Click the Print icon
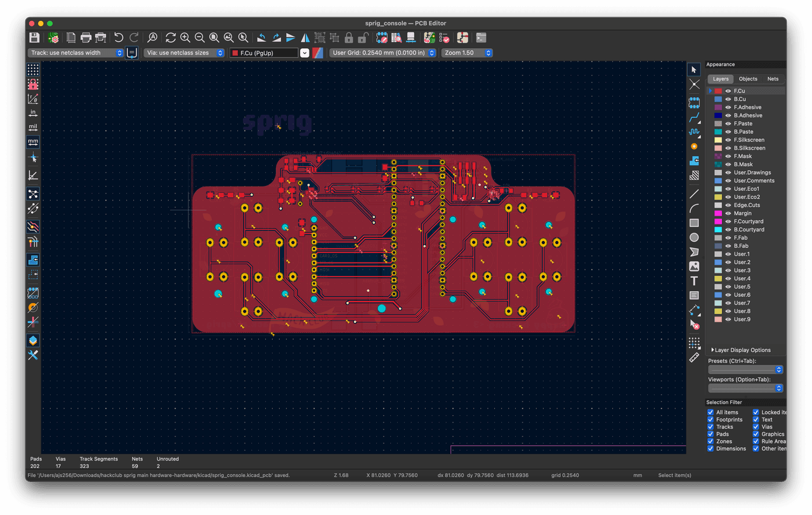Viewport: 812px width, 515px height. click(x=86, y=38)
